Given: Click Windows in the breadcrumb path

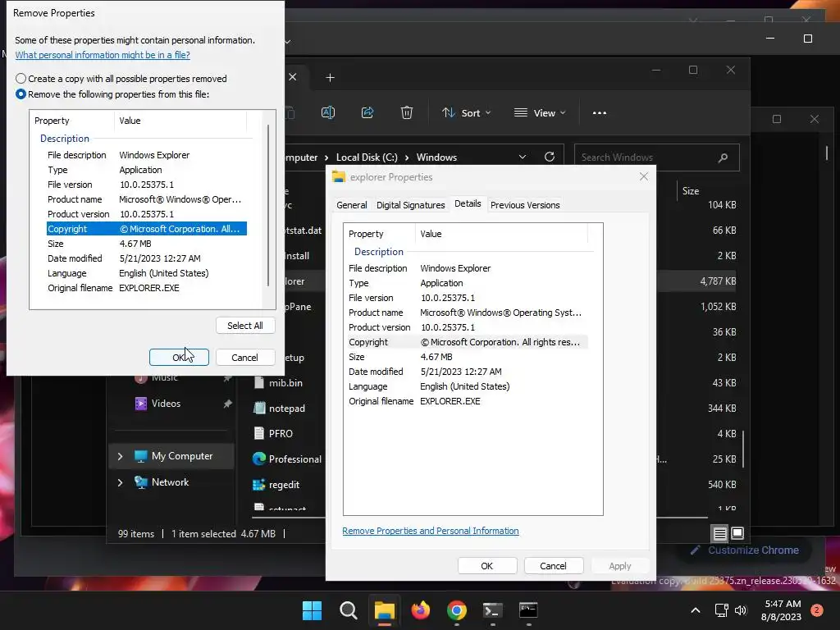Looking at the screenshot, I should 436,157.
